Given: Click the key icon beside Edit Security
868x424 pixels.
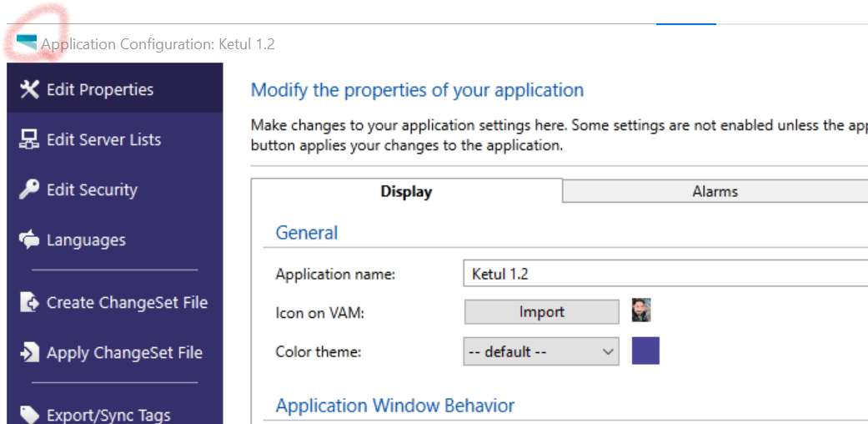Looking at the screenshot, I should (29, 189).
